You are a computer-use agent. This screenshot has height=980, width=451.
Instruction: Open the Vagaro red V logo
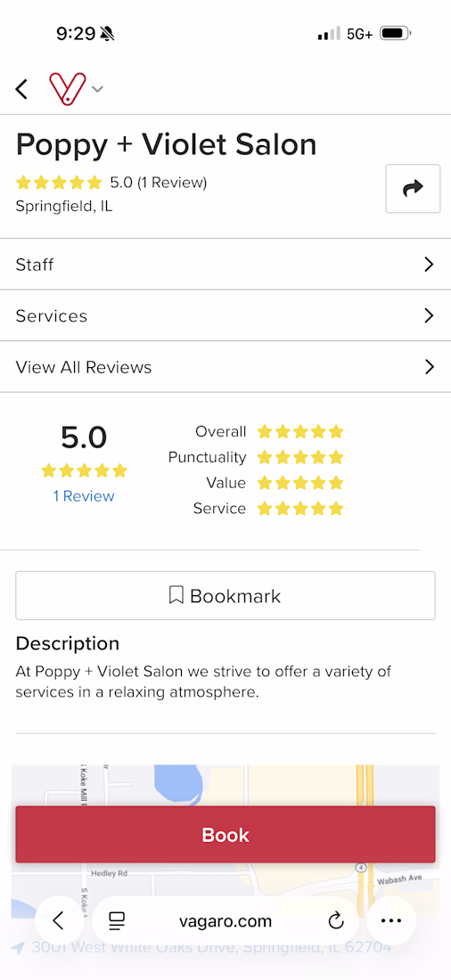coord(67,89)
